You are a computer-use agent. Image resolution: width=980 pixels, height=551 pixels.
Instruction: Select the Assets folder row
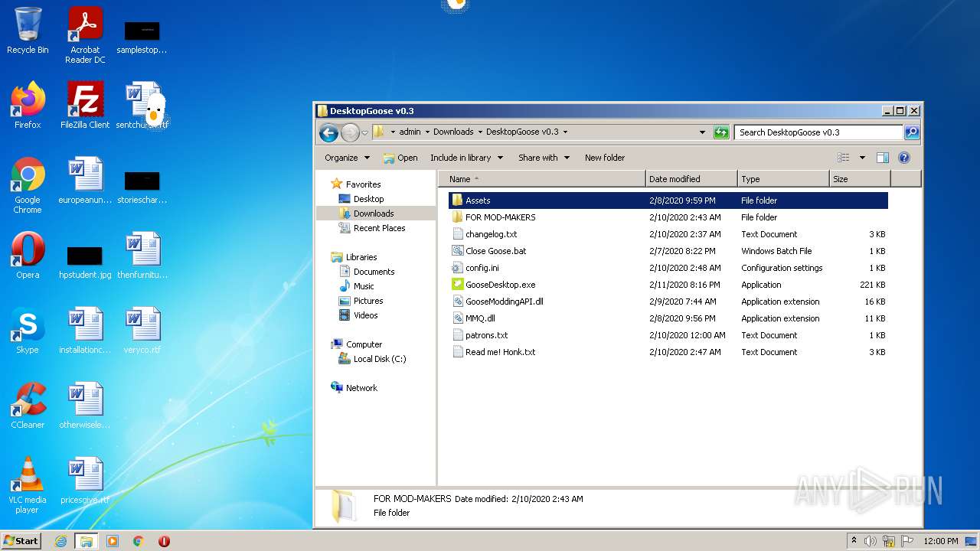pos(668,201)
